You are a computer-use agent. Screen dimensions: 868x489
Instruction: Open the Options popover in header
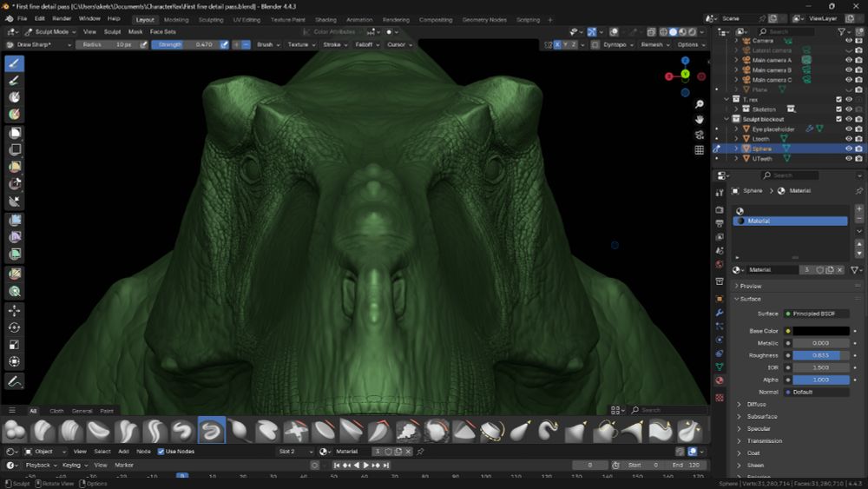coord(691,44)
